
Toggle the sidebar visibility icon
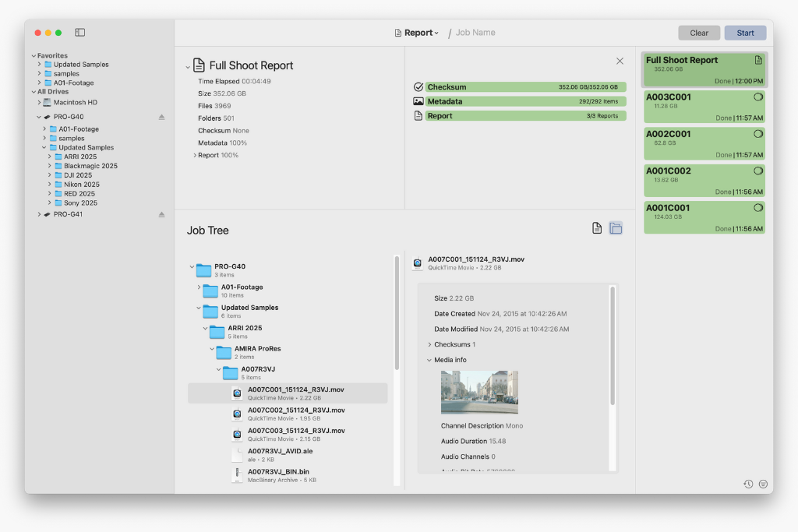click(x=79, y=33)
